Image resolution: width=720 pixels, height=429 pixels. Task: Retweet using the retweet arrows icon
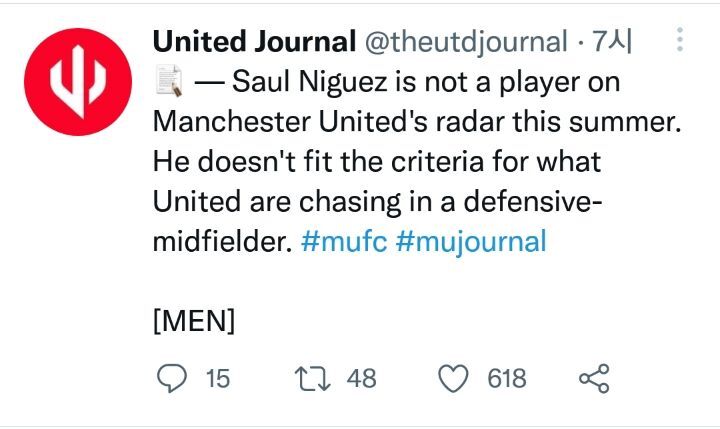click(312, 378)
